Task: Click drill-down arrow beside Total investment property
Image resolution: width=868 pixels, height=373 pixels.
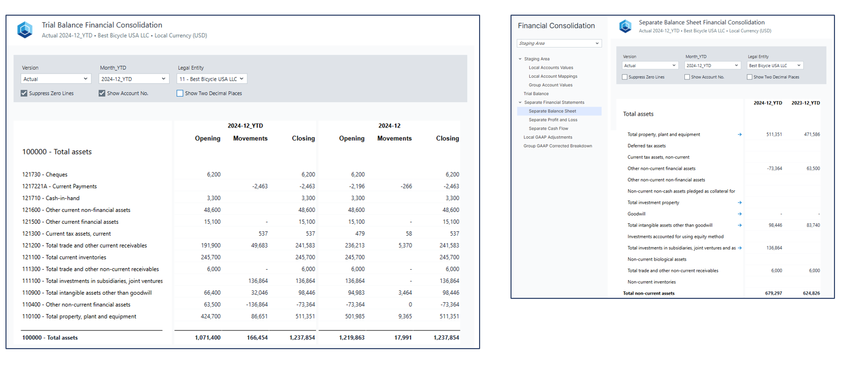Action: tap(739, 203)
